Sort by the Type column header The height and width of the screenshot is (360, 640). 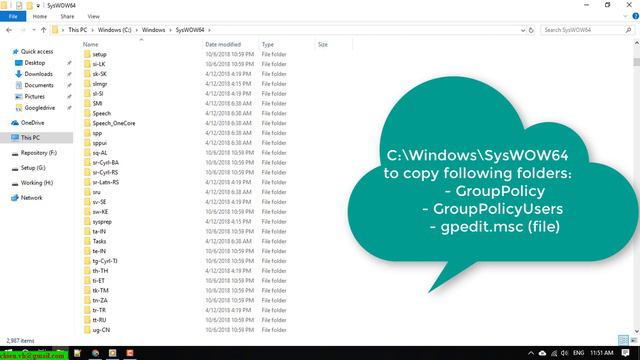pos(268,44)
